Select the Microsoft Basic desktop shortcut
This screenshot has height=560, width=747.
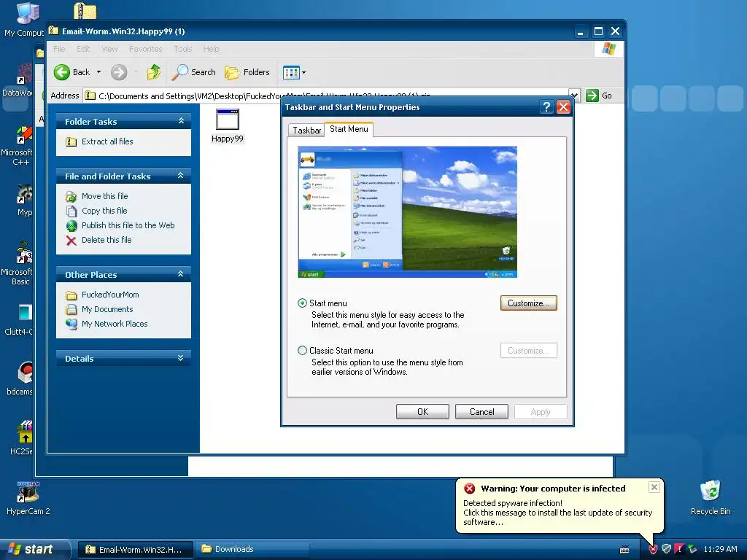(x=18, y=264)
